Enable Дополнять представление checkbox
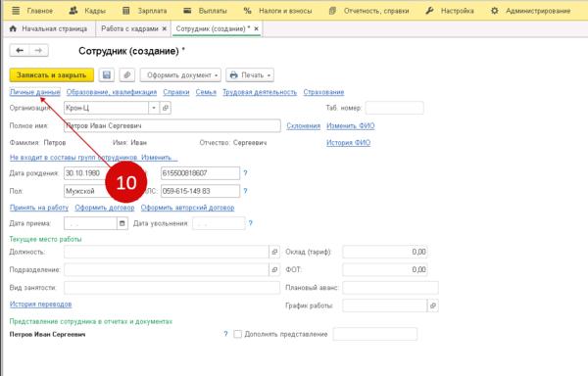The width and height of the screenshot is (588, 376). point(238,334)
